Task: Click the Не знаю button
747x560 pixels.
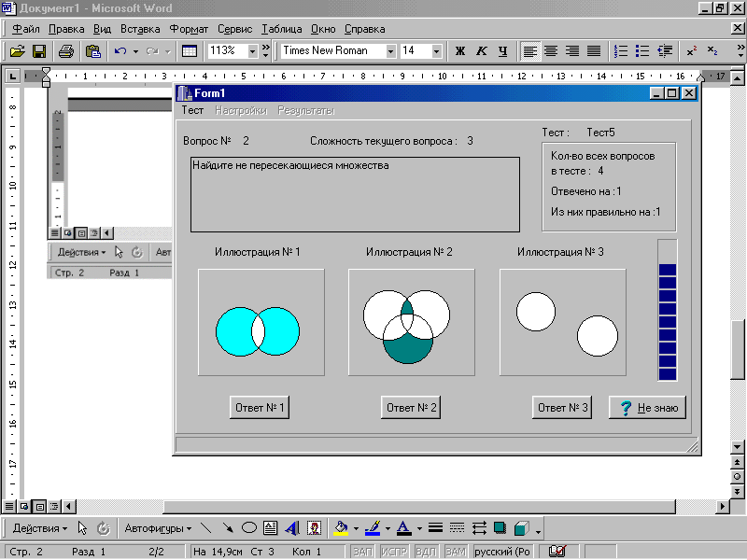Action: (647, 408)
